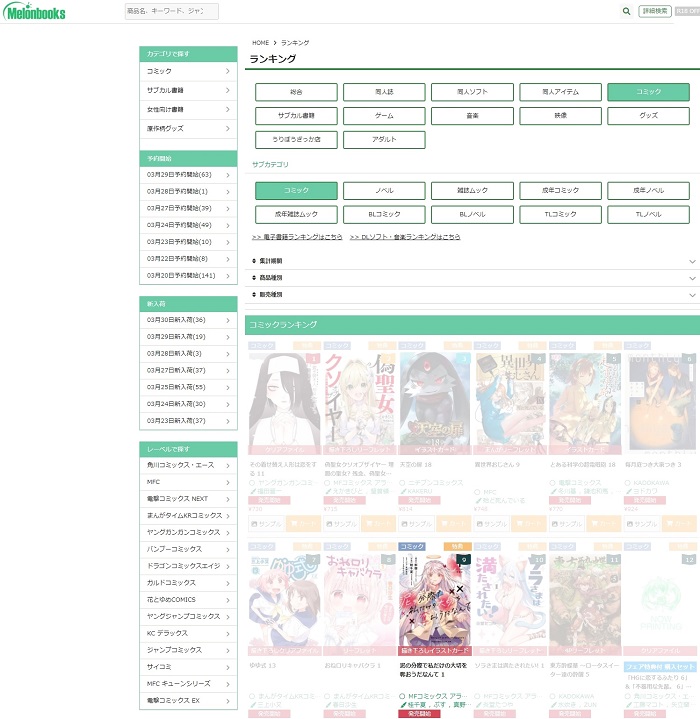Click the サンプル button under 天空の扉 18
Viewport: 700px width, 719px height.
(417, 524)
